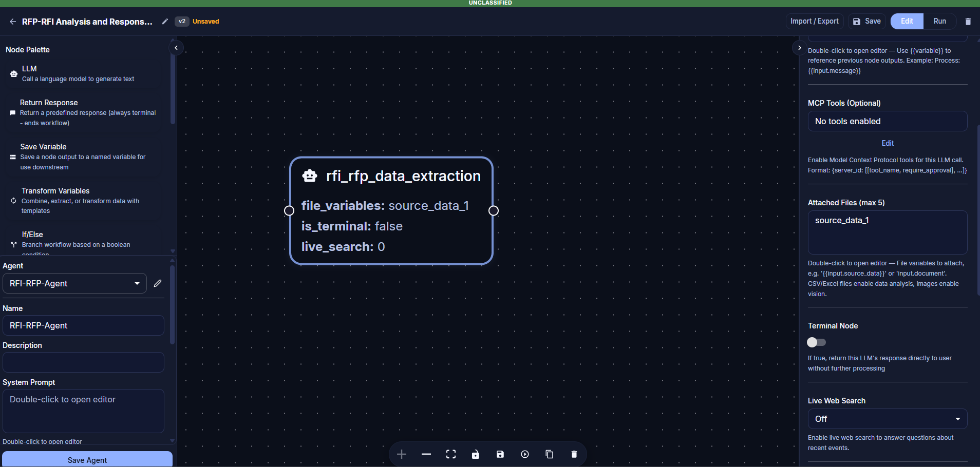
Task: Delete workflow with top-right trash icon
Action: tap(968, 22)
